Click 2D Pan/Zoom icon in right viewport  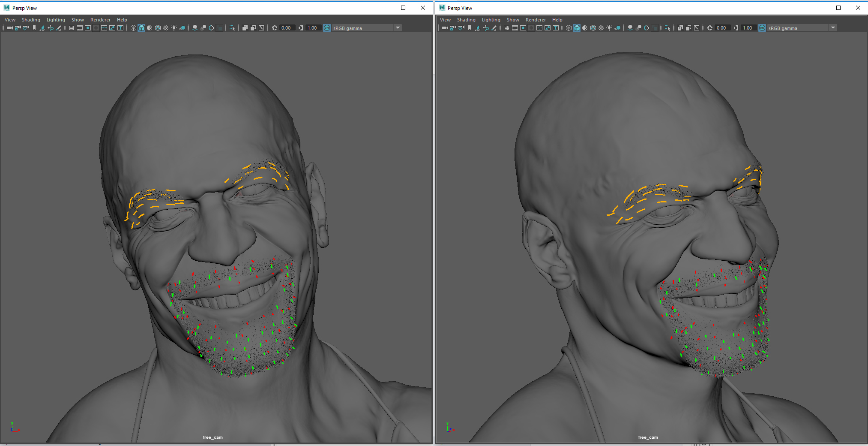(x=486, y=28)
